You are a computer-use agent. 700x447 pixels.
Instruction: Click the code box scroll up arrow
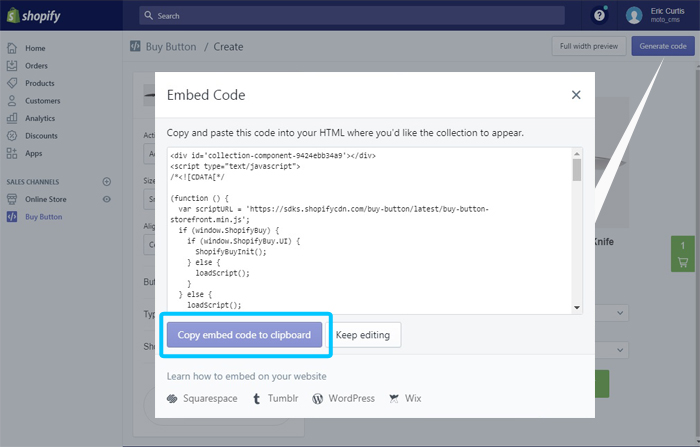(x=577, y=154)
